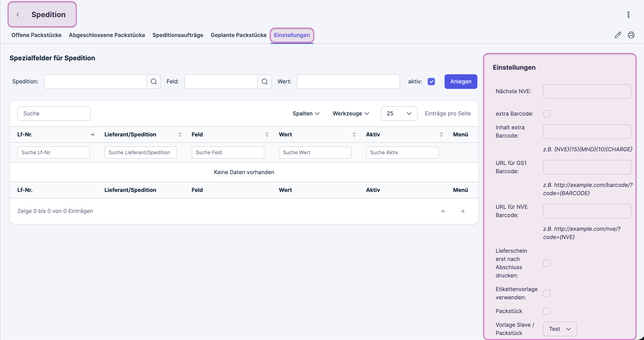Expand the Spalten dropdown

(x=306, y=113)
